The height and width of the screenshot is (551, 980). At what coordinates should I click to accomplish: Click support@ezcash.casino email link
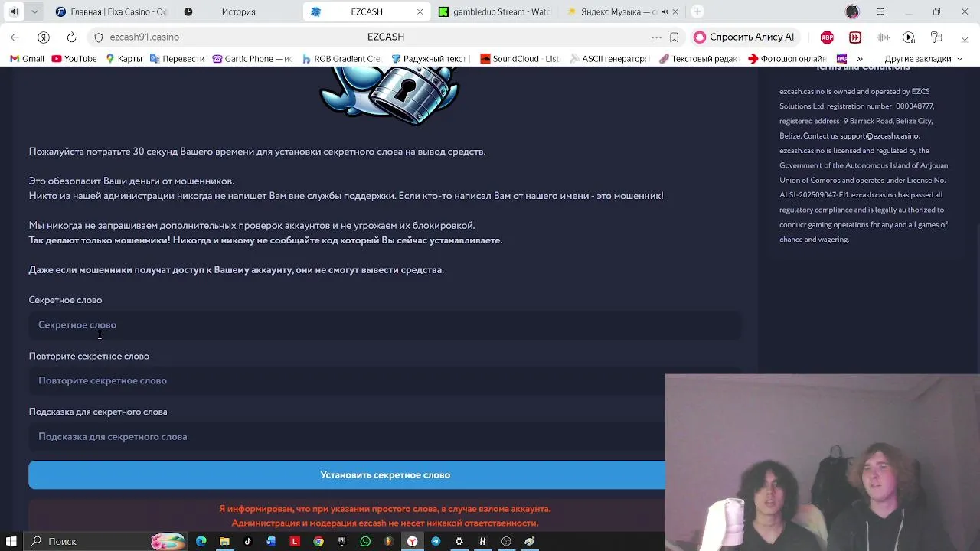(879, 136)
